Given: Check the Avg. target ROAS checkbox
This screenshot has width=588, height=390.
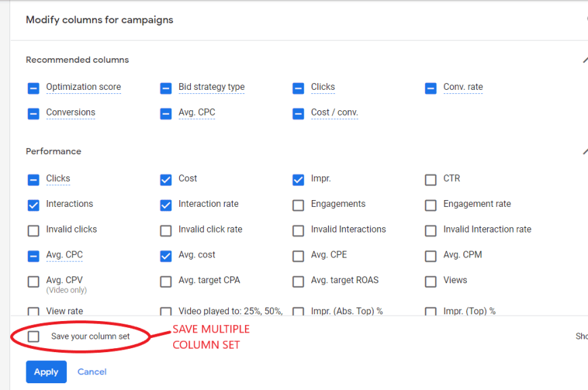Looking at the screenshot, I should 298,282.
